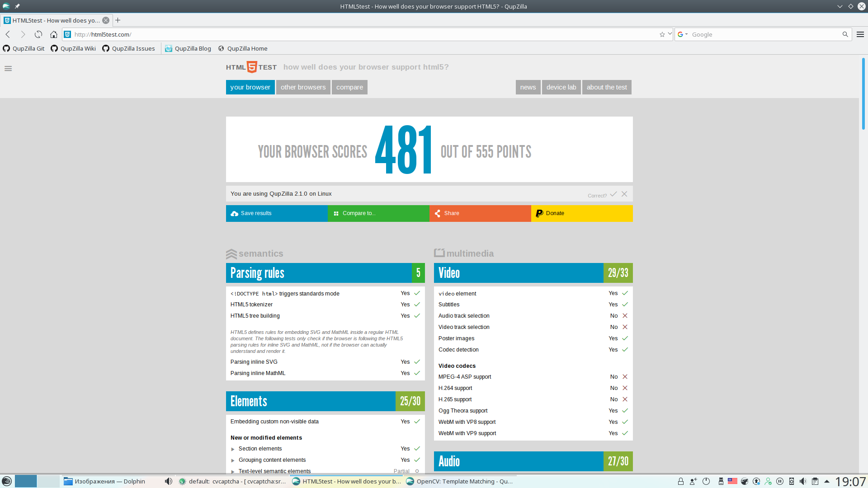This screenshot has width=868, height=488.
Task: Expand hidden system tray icons arrow
Action: (827, 481)
